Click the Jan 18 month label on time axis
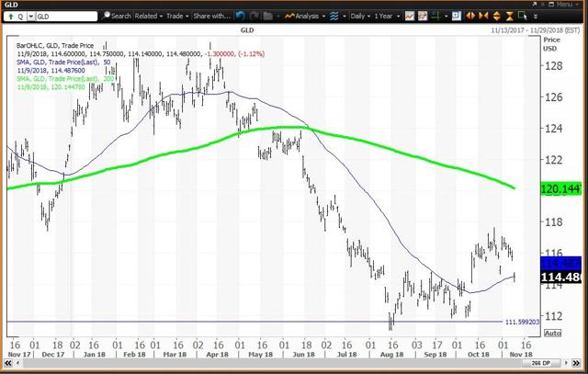 coord(94,355)
